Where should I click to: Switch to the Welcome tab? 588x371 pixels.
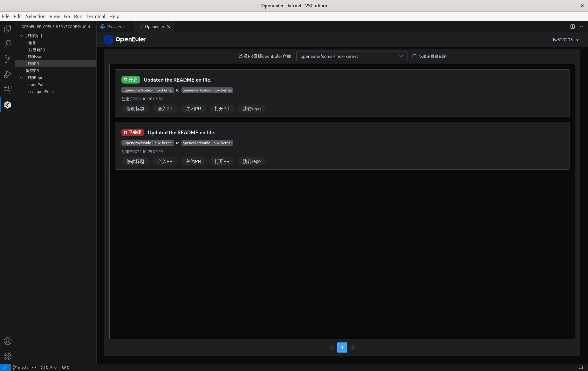[x=115, y=27]
